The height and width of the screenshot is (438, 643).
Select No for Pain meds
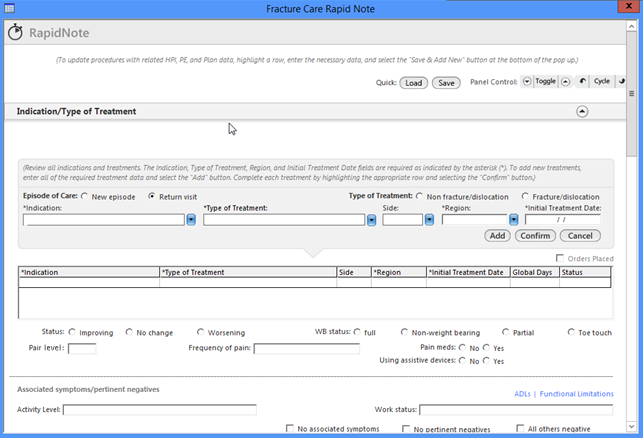coord(462,348)
